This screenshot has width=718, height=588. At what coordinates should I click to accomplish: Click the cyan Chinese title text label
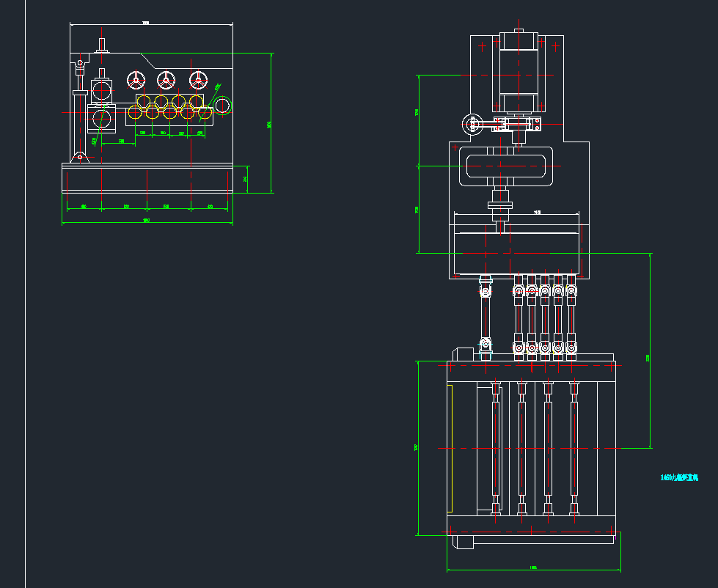click(x=679, y=478)
